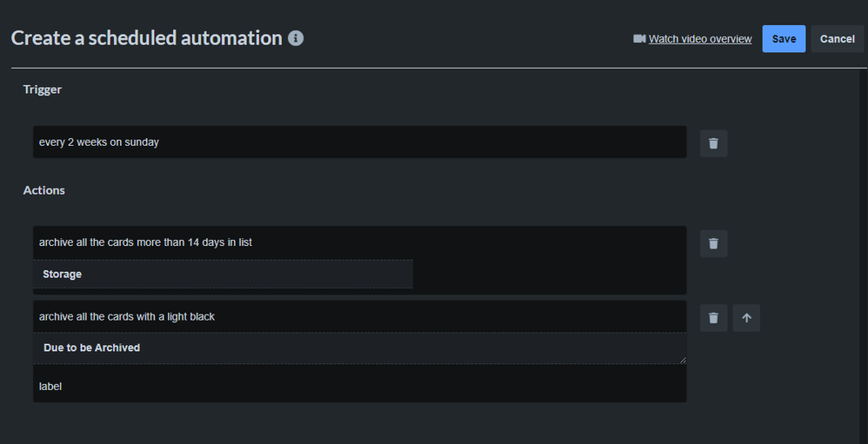The width and height of the screenshot is (868, 444).
Task: Delete the 'every 2 weeks on sunday' trigger
Action: click(713, 143)
